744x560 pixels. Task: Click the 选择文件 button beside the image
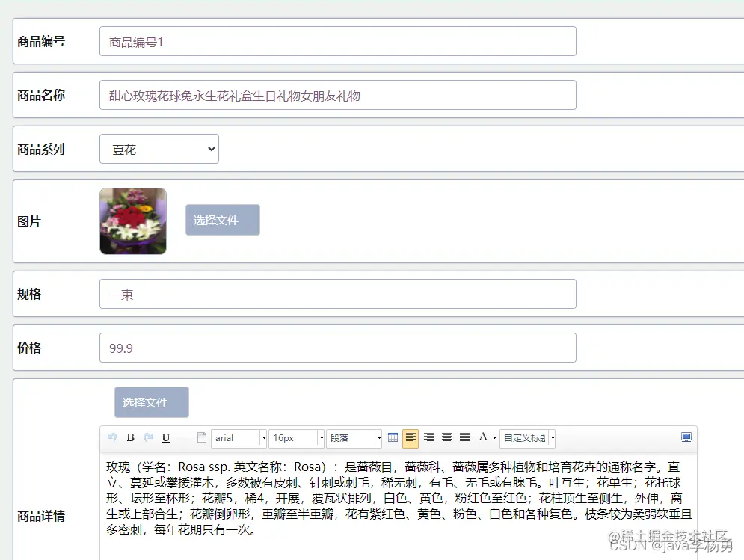223,221
